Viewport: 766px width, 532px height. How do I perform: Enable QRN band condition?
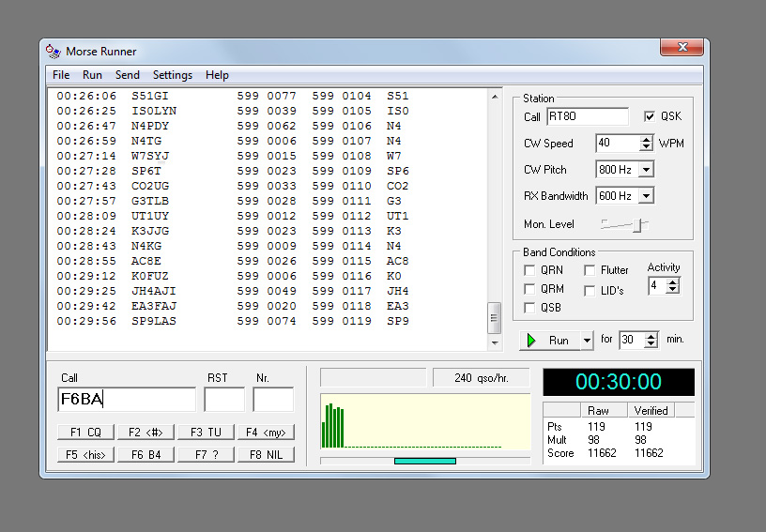click(x=530, y=270)
